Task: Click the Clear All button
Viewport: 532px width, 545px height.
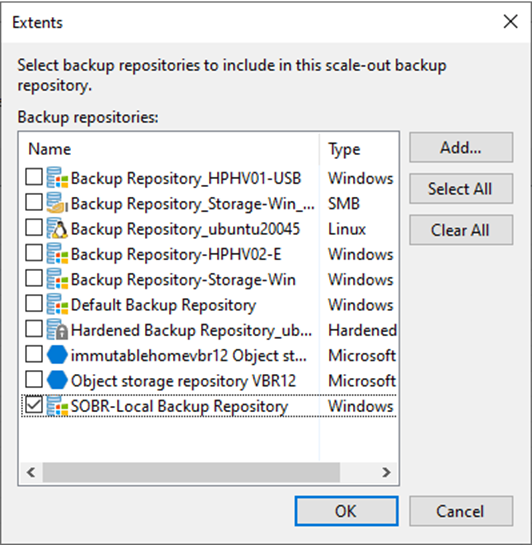Action: pos(461,230)
